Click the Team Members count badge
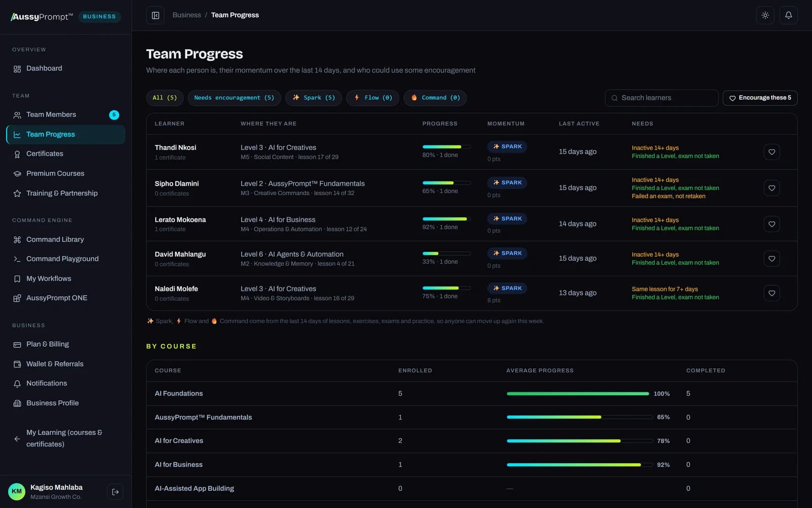Viewport: 812px width, 508px height. (x=114, y=115)
